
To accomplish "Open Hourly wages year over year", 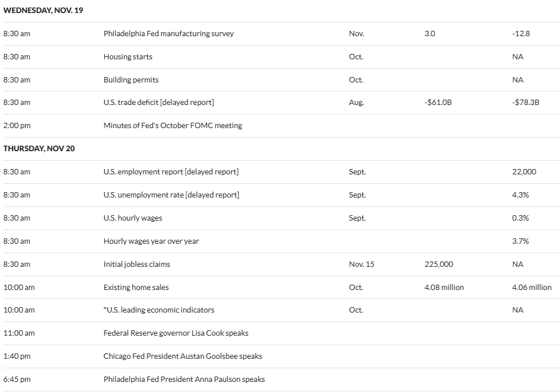I will tap(151, 241).
